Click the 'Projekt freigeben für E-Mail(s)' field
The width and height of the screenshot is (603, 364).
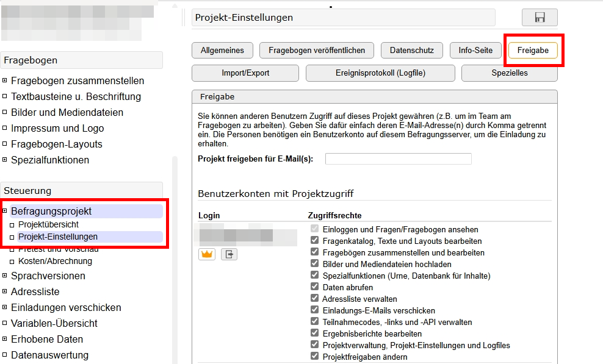pyautogui.click(x=398, y=159)
